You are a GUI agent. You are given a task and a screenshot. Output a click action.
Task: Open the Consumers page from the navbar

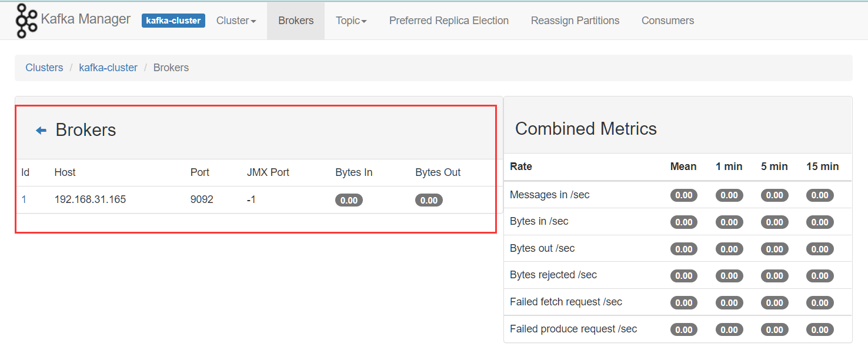pos(667,20)
